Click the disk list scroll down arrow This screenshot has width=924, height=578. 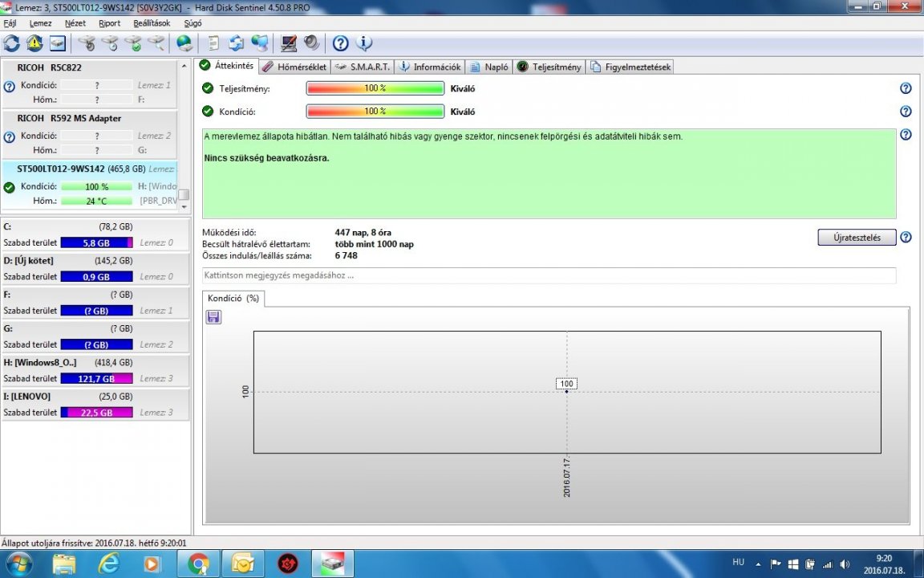click(184, 206)
